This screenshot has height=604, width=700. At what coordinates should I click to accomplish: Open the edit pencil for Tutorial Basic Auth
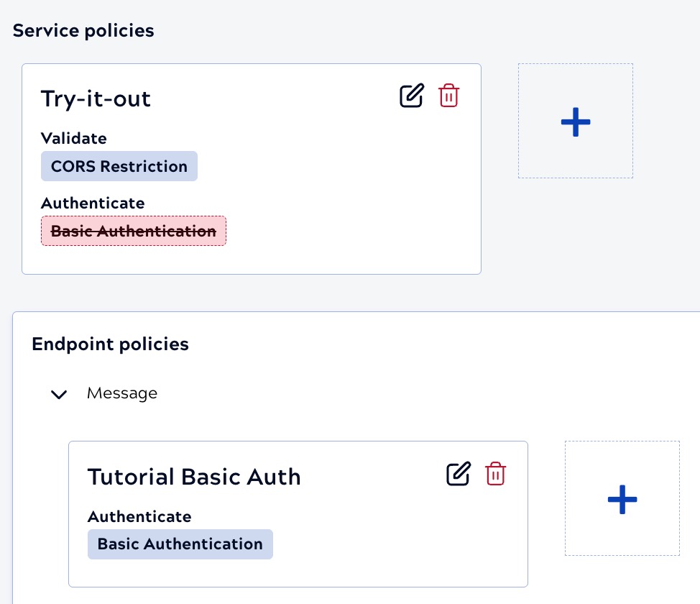(x=459, y=474)
